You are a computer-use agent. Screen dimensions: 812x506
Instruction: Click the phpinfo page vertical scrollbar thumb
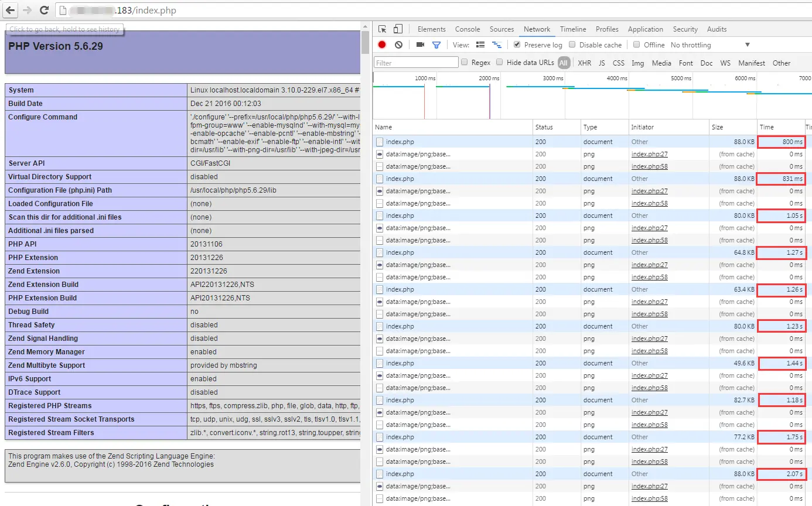click(366, 41)
